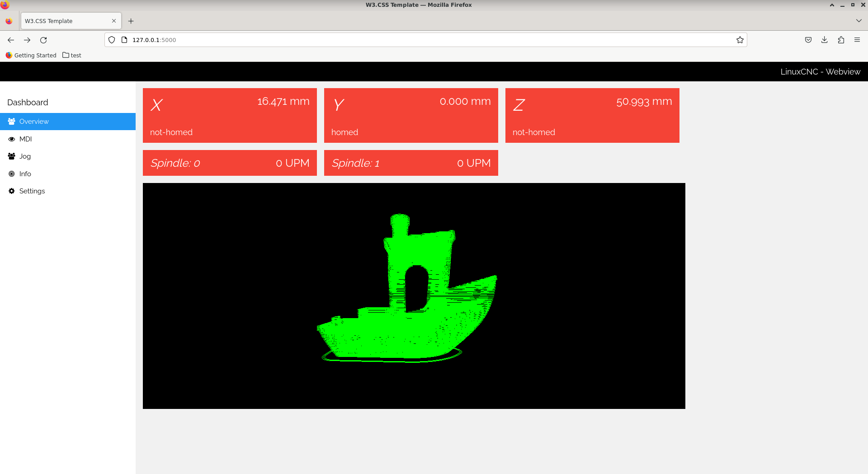
Task: Click the Z value 50.993 mm
Action: (644, 102)
